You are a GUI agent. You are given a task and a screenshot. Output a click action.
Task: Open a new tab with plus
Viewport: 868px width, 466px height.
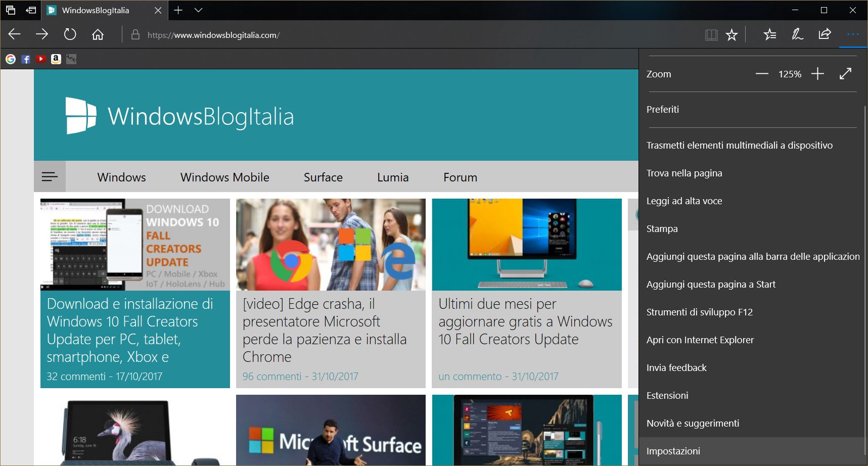point(178,10)
